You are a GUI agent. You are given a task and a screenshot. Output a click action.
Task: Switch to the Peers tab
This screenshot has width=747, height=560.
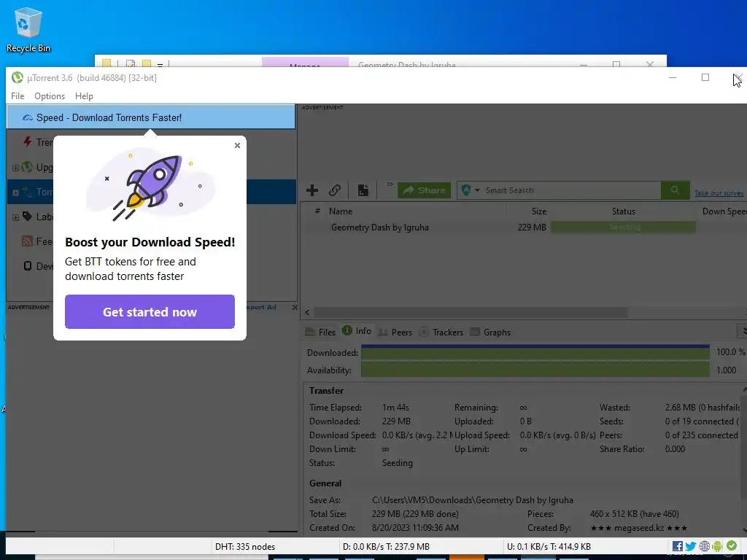click(395, 332)
